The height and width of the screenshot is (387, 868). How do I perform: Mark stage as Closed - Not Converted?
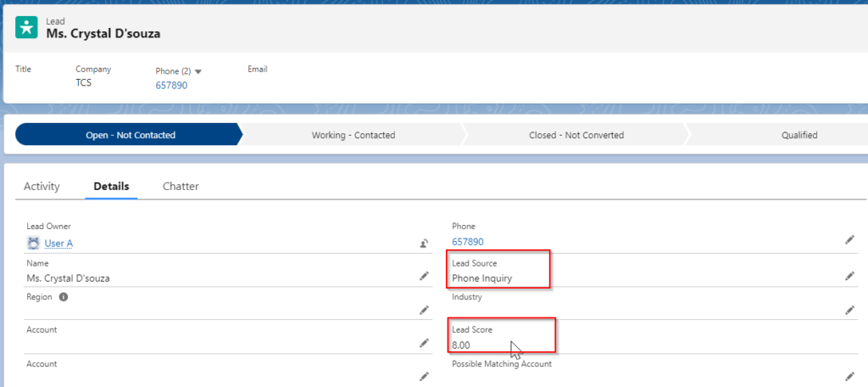click(575, 135)
